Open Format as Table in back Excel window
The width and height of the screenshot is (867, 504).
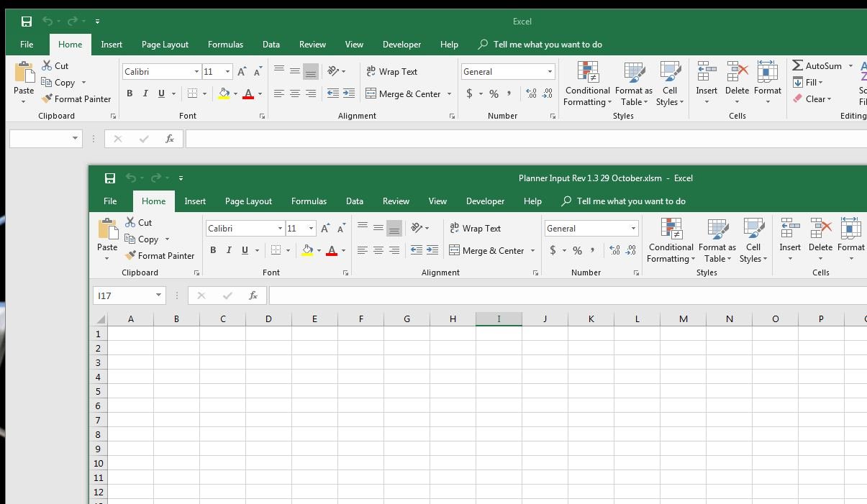634,84
